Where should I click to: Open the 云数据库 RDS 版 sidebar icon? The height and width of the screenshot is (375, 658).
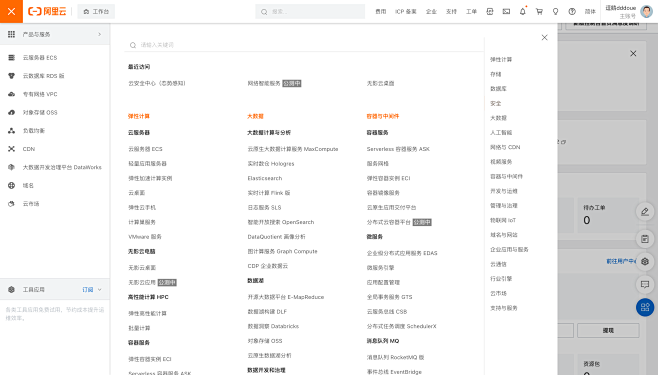11,76
